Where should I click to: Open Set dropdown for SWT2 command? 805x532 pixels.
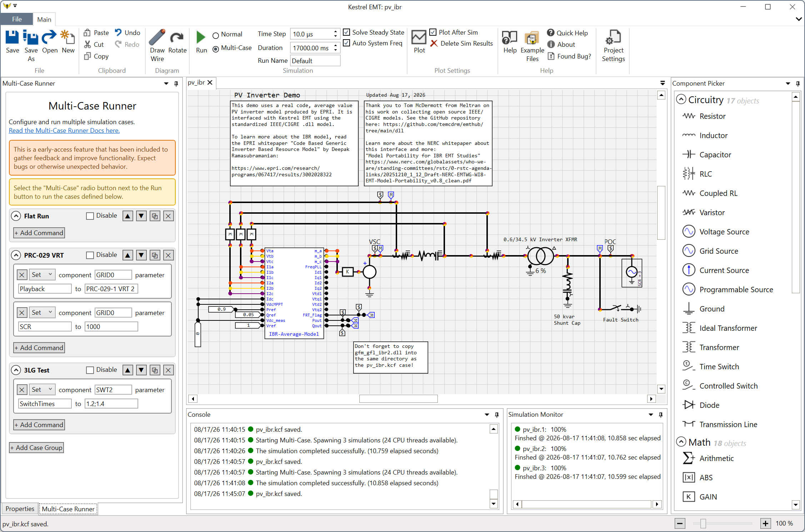[x=42, y=390]
